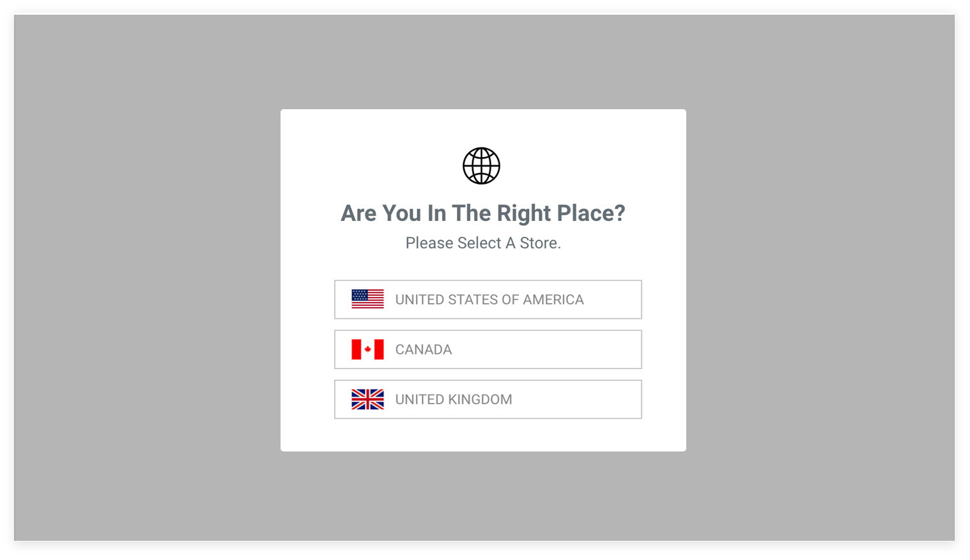
Task: Click the stars and stripes flag graphic
Action: click(367, 299)
